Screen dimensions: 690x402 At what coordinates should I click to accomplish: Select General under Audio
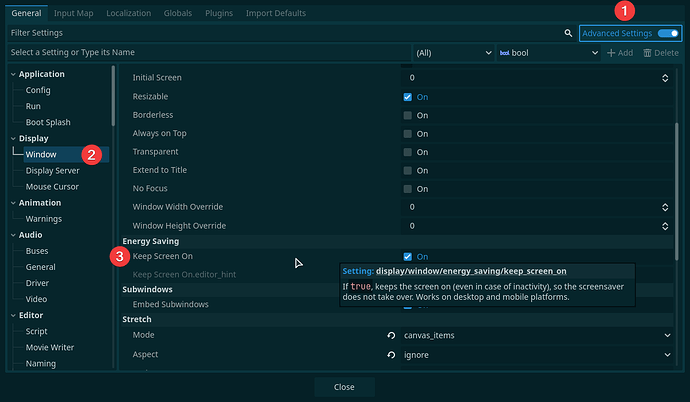point(40,267)
